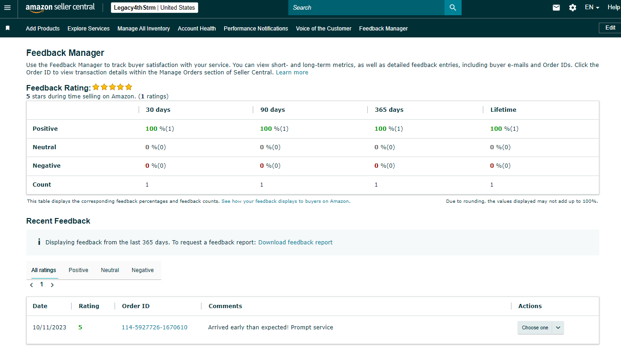Click the Edit favorites button
Image resolution: width=621 pixels, height=364 pixels.
coord(610,28)
